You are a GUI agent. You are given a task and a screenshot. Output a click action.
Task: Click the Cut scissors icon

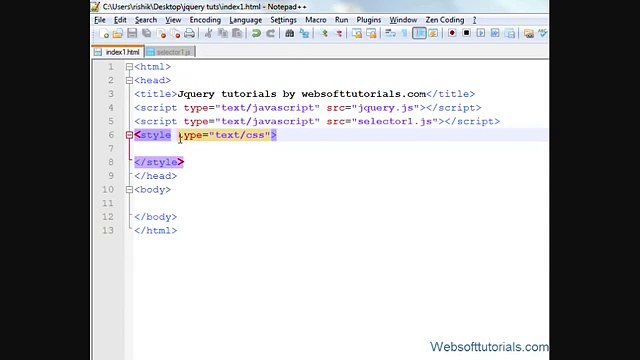click(x=208, y=33)
